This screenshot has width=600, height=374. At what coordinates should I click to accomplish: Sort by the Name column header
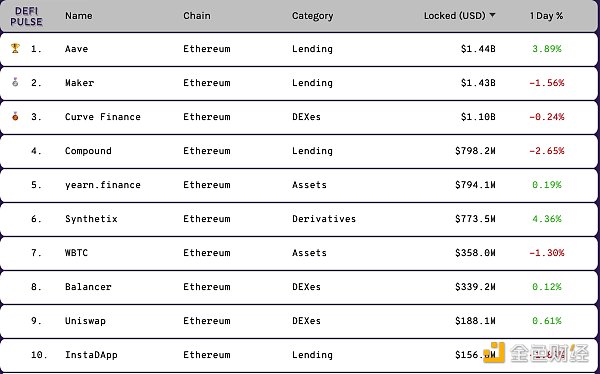(x=78, y=16)
